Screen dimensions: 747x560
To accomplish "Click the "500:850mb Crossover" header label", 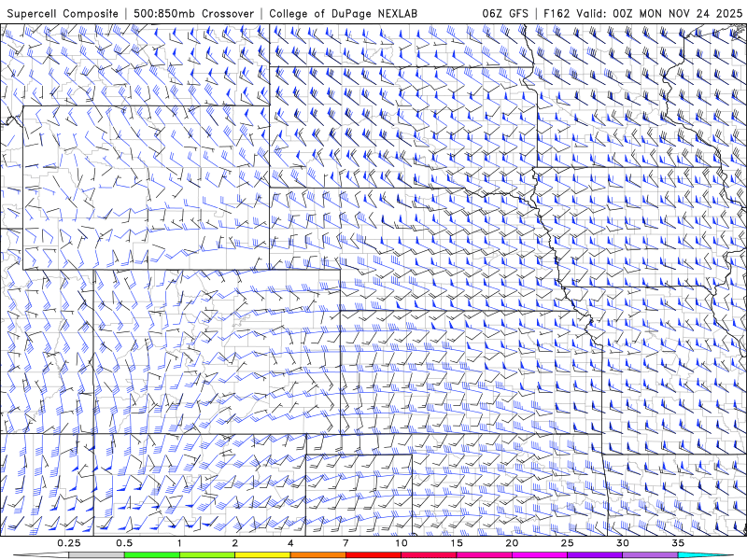I will point(193,13).
